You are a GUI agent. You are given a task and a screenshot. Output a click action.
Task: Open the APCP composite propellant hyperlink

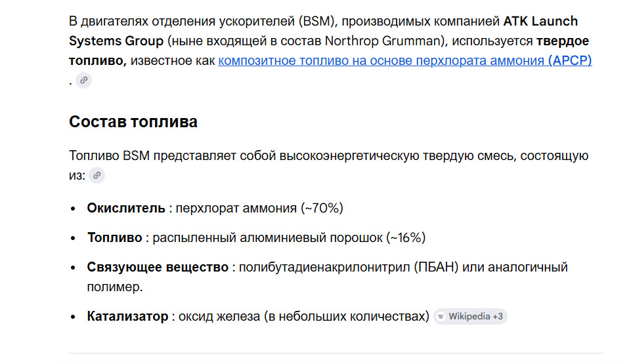[404, 61]
